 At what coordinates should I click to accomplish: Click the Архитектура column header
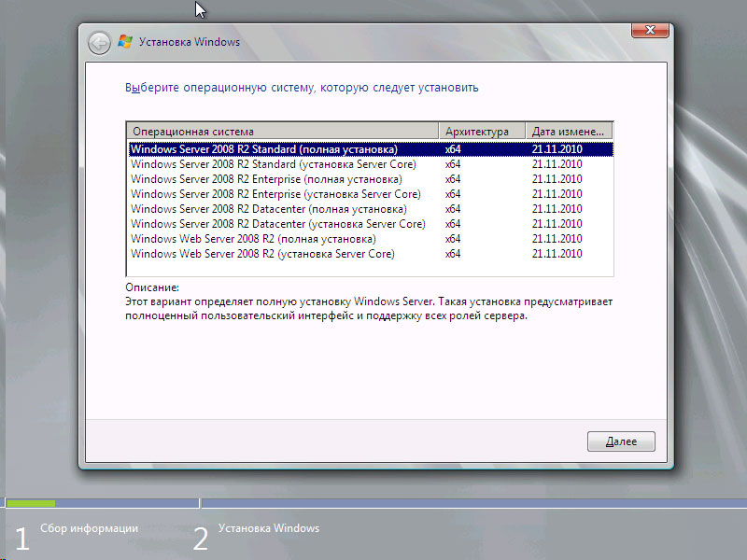point(482,131)
